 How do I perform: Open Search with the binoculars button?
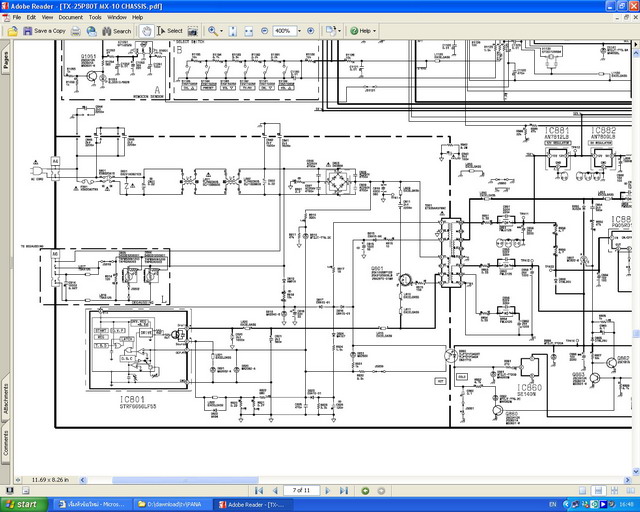[117, 31]
